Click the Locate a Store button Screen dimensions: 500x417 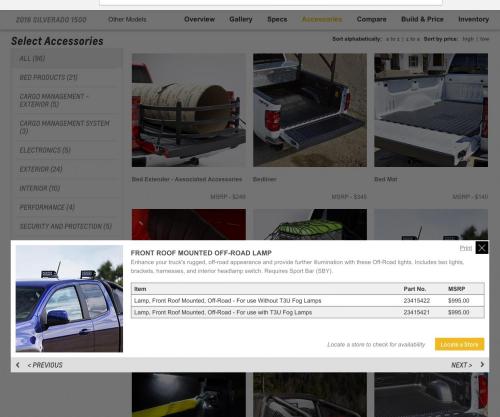[459, 344]
